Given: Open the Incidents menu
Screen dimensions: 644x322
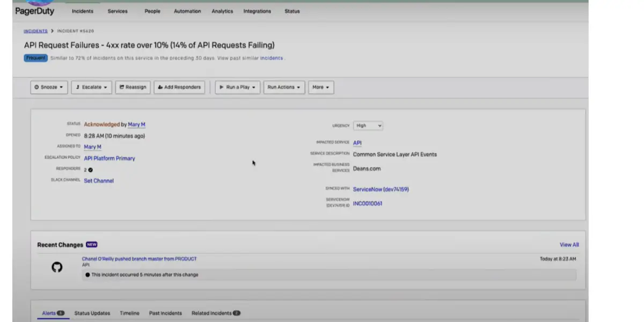Looking at the screenshot, I should click(83, 11).
